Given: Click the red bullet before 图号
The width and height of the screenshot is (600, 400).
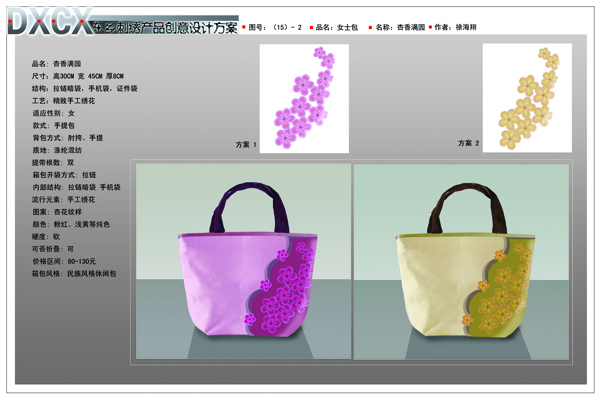Looking at the screenshot, I should click(244, 28).
